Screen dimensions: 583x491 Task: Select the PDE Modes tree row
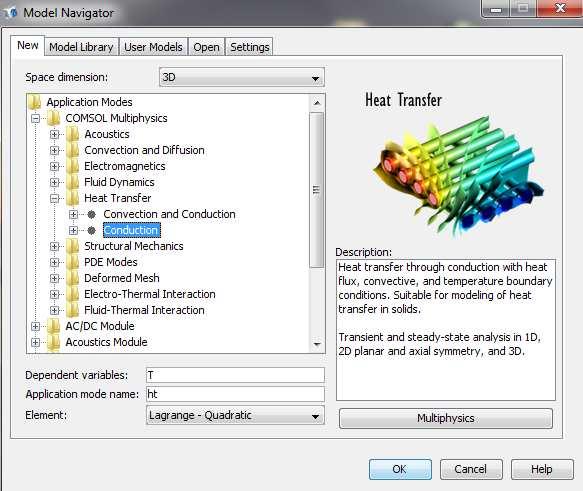[111, 262]
